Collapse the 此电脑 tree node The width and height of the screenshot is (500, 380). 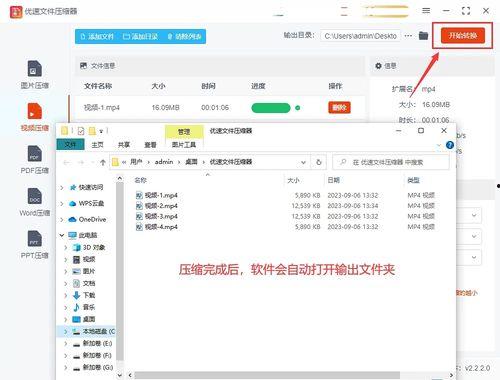(x=62, y=235)
